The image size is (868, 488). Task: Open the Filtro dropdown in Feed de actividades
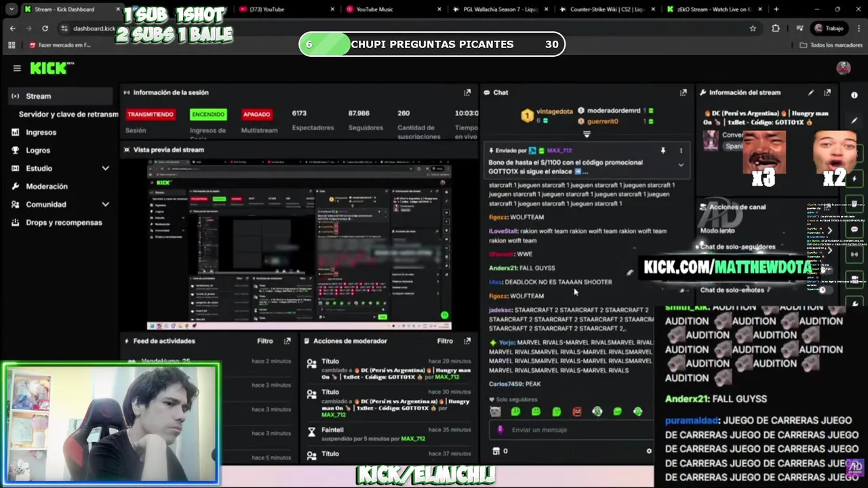point(265,341)
